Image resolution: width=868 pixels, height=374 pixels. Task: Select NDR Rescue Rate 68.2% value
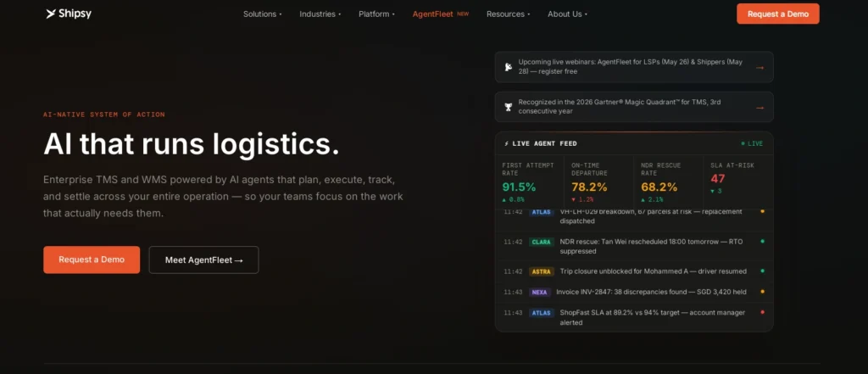pos(659,187)
